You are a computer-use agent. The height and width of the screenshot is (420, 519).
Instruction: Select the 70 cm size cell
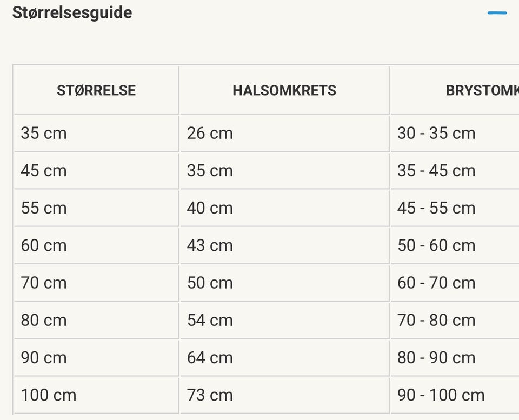pyautogui.click(x=44, y=283)
